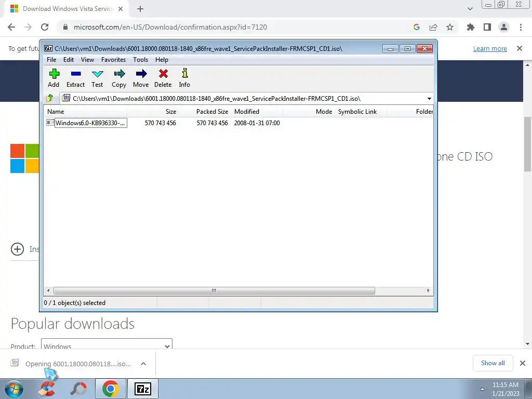Bookmark this page with the star
Viewport: 532px width, 399px height.
coord(450,27)
